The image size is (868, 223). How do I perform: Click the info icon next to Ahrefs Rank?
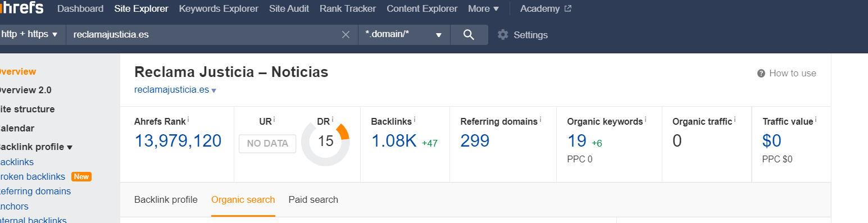click(x=188, y=120)
